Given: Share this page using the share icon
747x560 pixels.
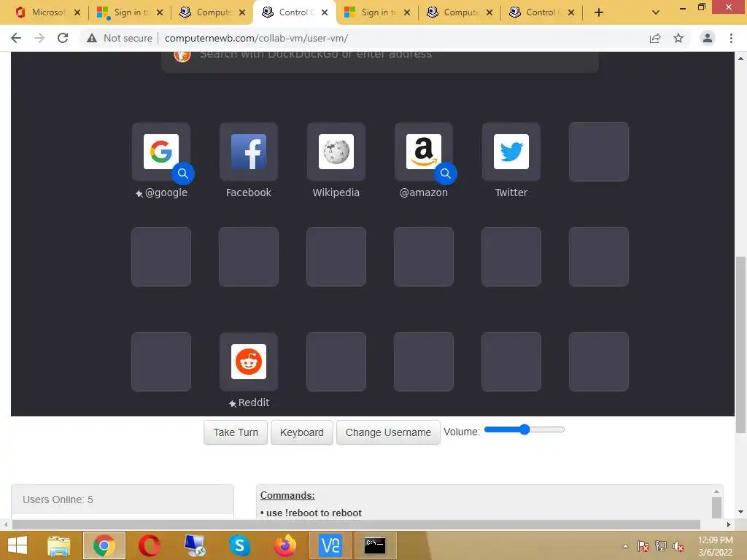Looking at the screenshot, I should click(x=655, y=38).
